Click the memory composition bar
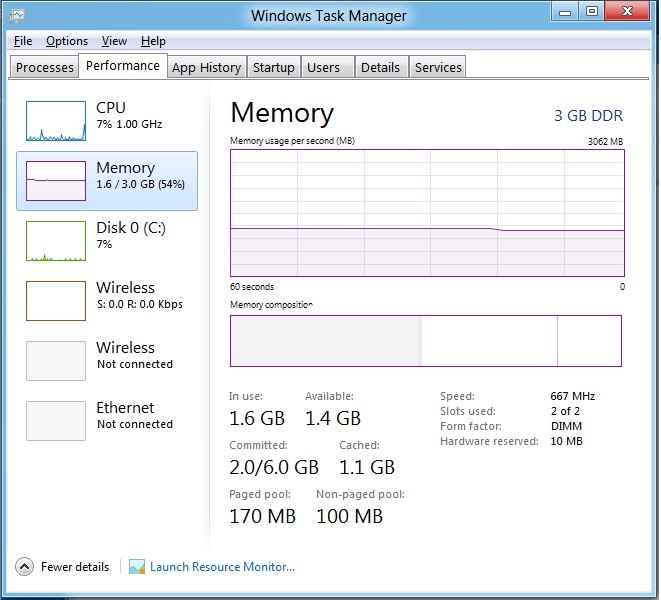Screen dimensions: 661x600 click(426, 341)
